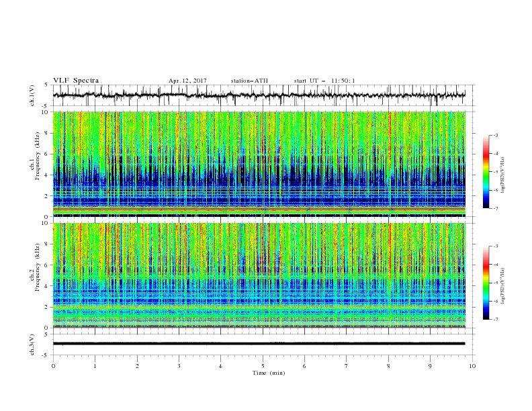
Task: Click the ch.1 spectrogram panel
Action: tap(259, 164)
